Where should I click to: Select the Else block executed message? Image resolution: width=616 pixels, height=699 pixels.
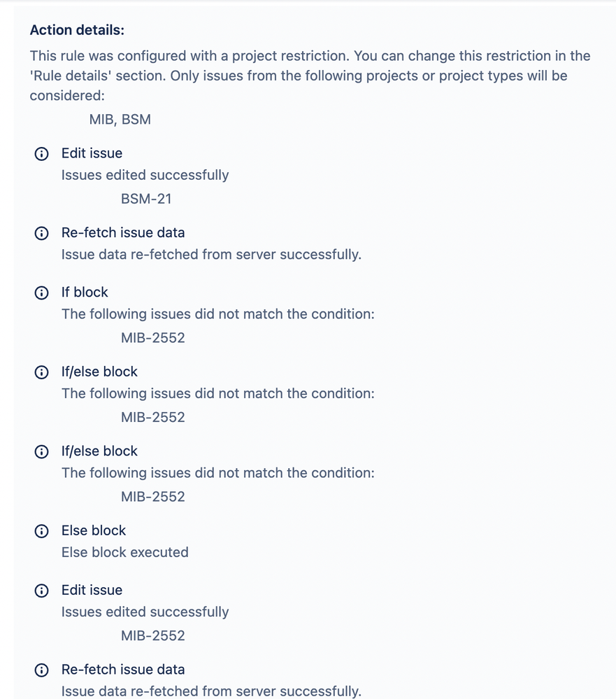[x=124, y=552]
